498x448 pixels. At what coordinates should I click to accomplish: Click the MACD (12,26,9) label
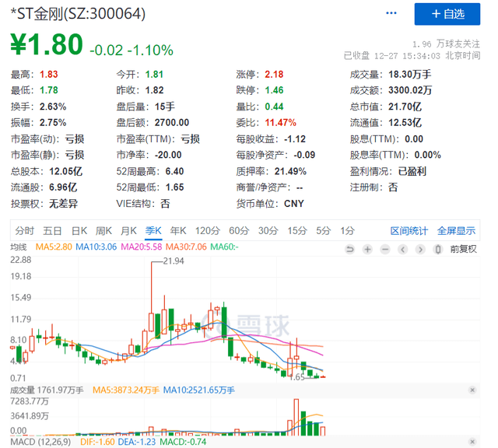(x=40, y=442)
